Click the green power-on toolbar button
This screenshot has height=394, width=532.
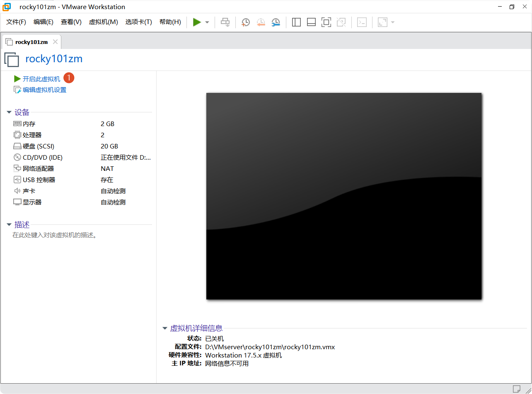(197, 22)
